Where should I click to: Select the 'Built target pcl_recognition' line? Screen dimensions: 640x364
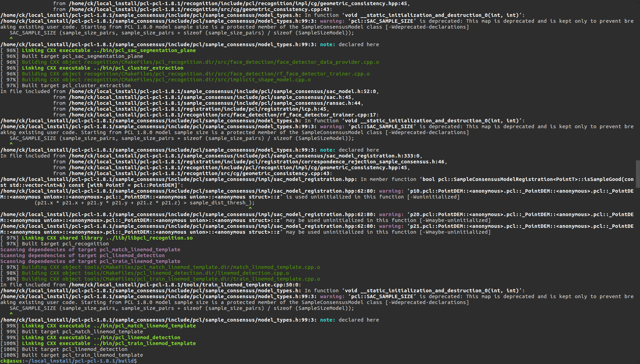[x=65, y=244]
